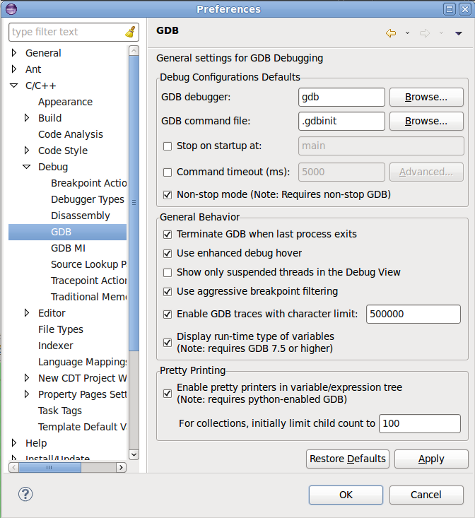Uncheck Use enhanced debug hover
475x518 pixels.
coord(167,253)
